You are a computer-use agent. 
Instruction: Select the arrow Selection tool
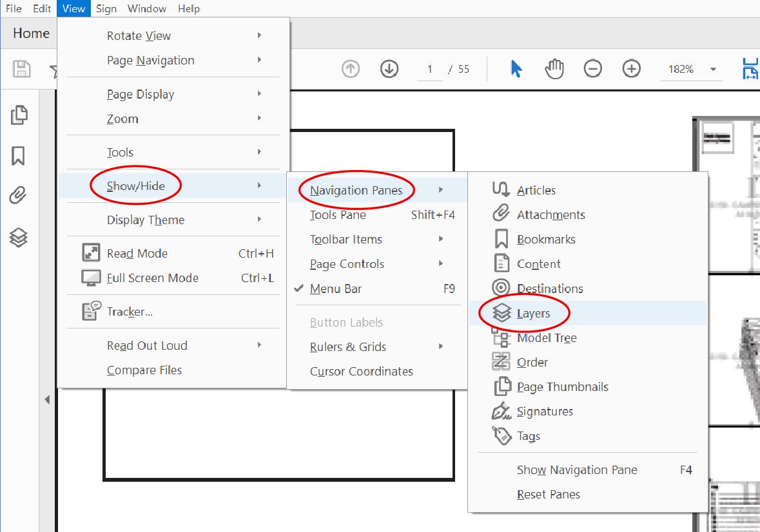pos(516,68)
